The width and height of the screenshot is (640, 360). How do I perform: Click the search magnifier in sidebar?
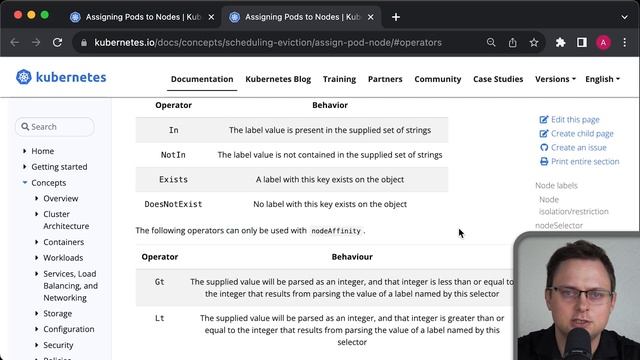(x=25, y=127)
